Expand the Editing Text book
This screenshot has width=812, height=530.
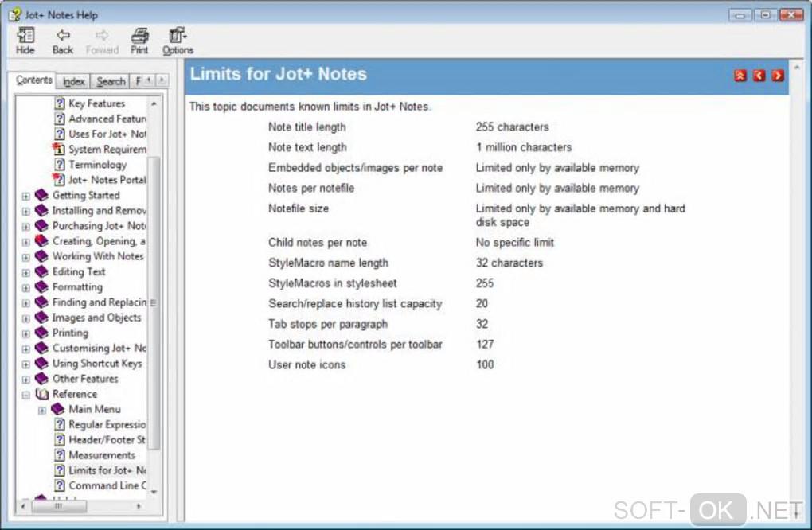26,272
